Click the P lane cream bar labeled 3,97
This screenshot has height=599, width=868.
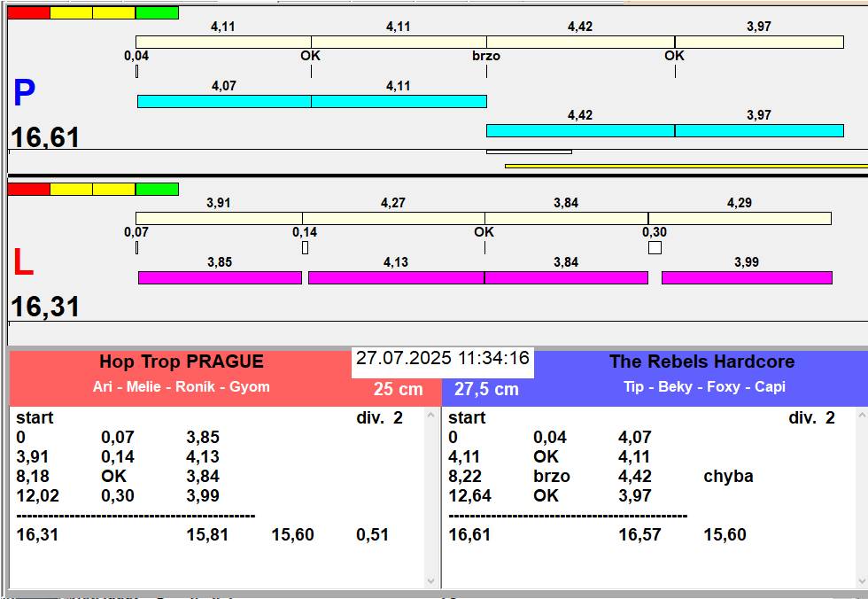point(759,42)
